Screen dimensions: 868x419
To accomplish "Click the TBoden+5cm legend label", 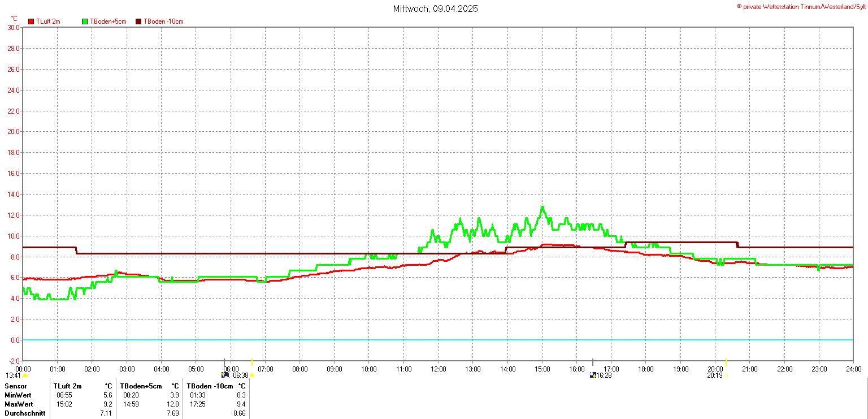I will 108,21.
